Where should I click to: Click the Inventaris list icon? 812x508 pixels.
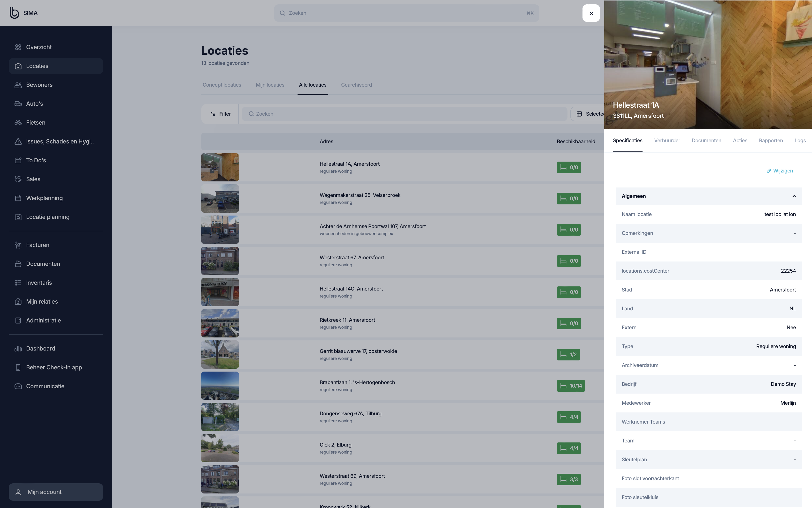pyautogui.click(x=18, y=283)
